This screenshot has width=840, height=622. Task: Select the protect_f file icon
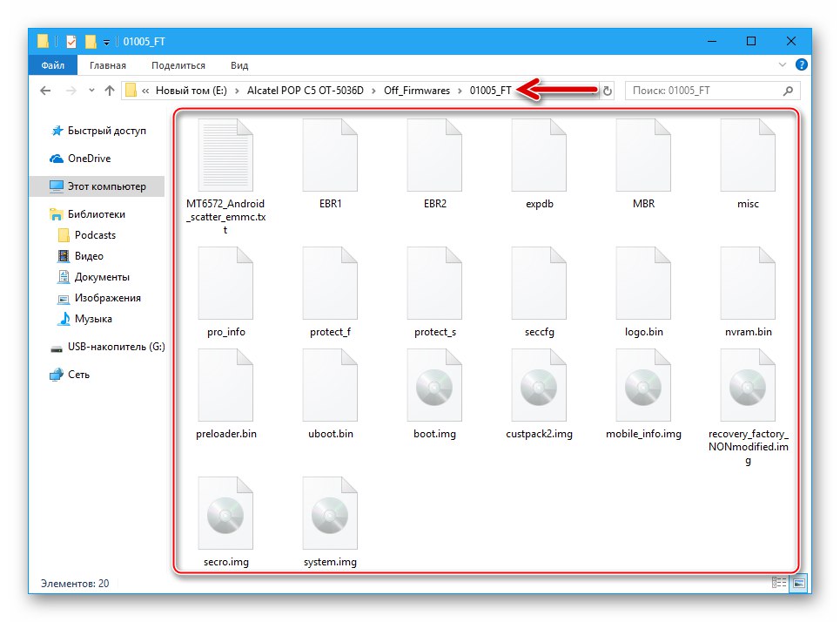[x=330, y=283]
